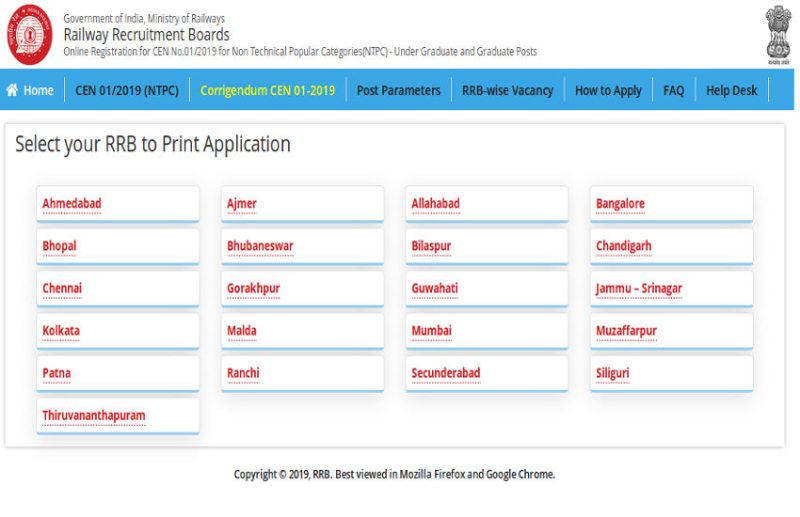This screenshot has height=517, width=800.
Task: Open the FAQ menu item
Action: point(673,90)
